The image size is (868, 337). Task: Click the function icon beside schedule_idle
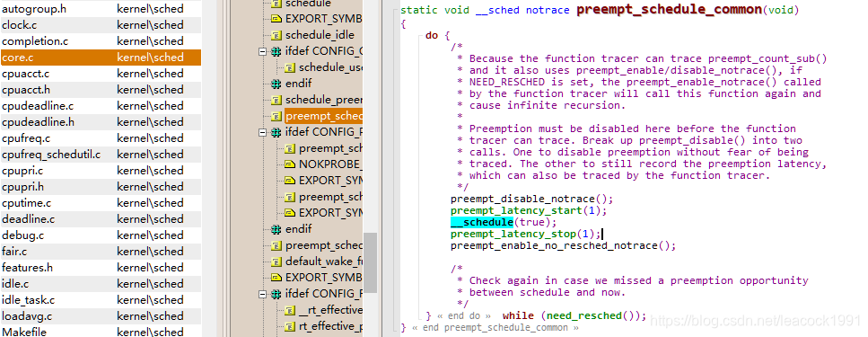[276, 35]
